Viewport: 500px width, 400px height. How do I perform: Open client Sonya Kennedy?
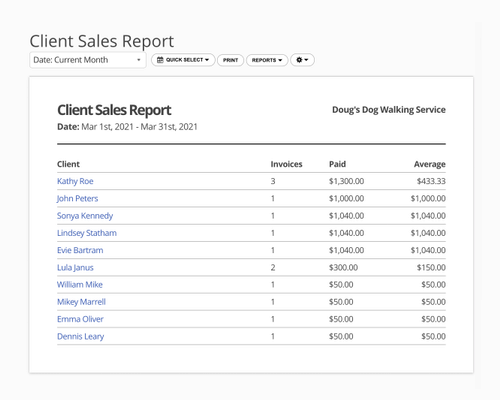click(x=85, y=216)
